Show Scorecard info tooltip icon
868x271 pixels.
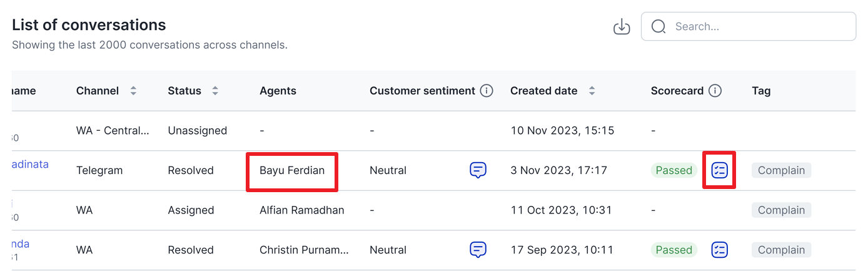pyautogui.click(x=715, y=91)
